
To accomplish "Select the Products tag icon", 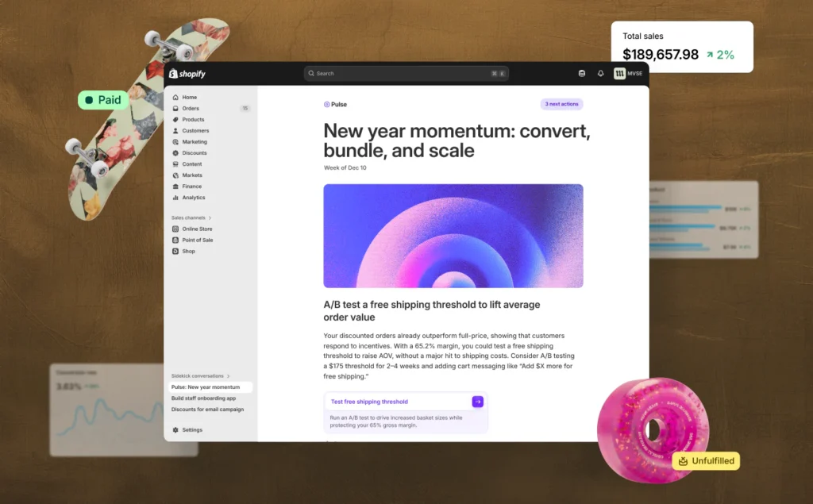I will pos(175,120).
